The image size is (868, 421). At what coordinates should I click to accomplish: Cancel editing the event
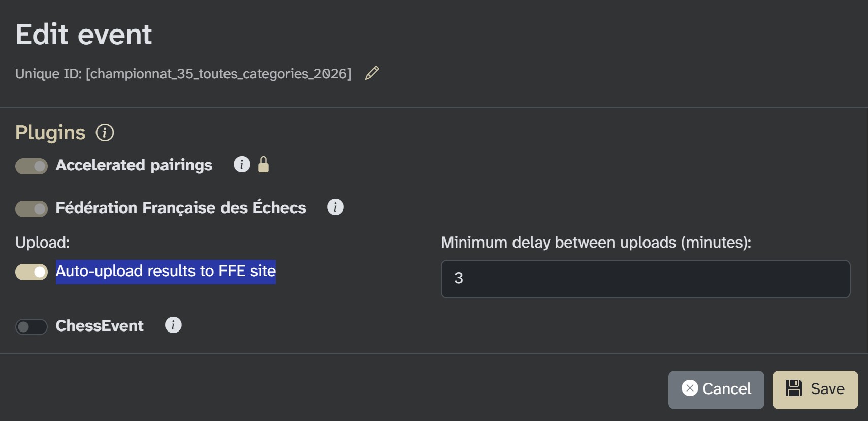(716, 388)
